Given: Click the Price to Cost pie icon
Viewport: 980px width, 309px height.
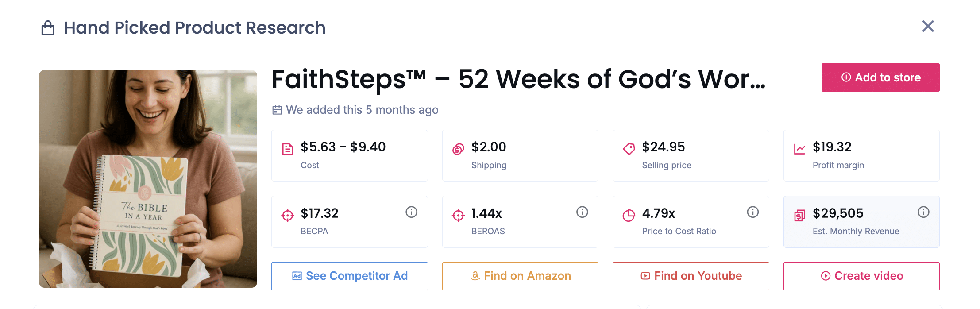Looking at the screenshot, I should 629,216.
